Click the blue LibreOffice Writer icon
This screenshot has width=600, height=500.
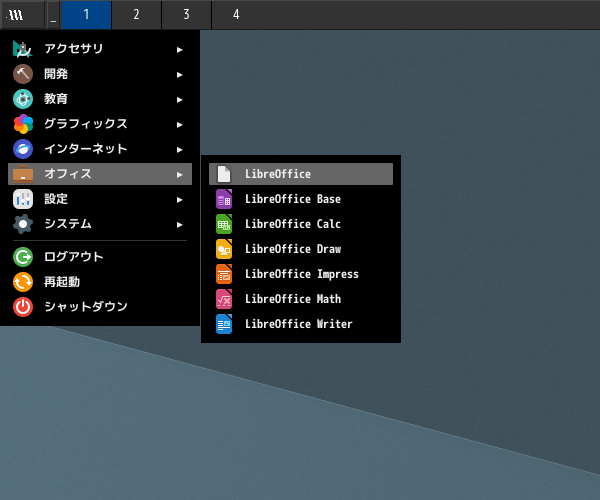(224, 324)
